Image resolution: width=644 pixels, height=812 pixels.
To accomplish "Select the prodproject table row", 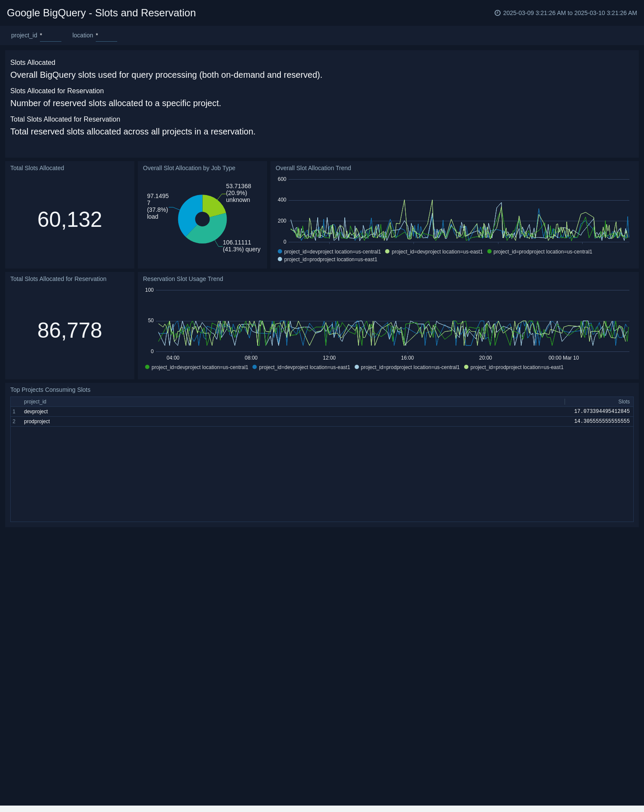I will [37, 421].
